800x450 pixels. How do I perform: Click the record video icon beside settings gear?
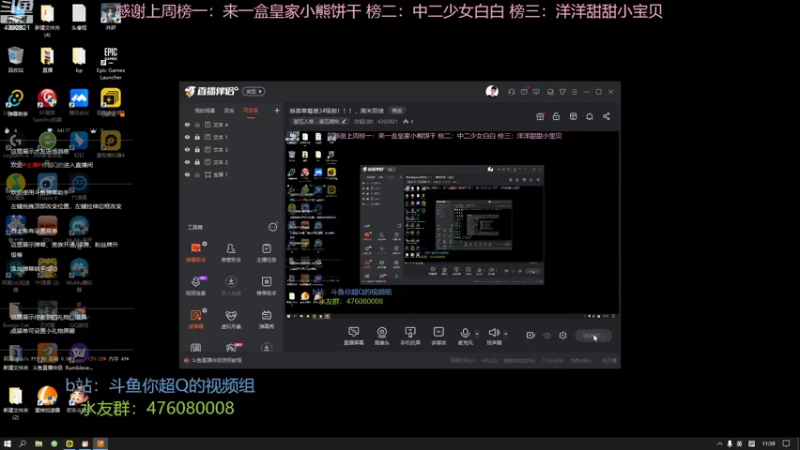(531, 335)
